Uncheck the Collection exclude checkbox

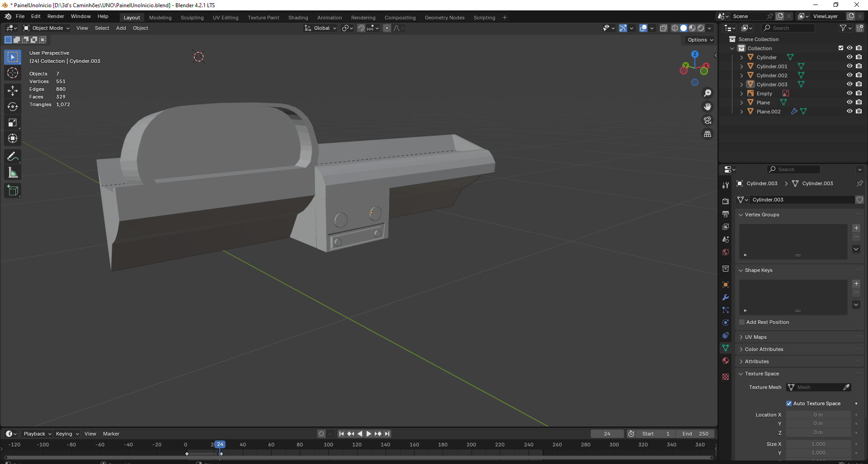pyautogui.click(x=841, y=48)
